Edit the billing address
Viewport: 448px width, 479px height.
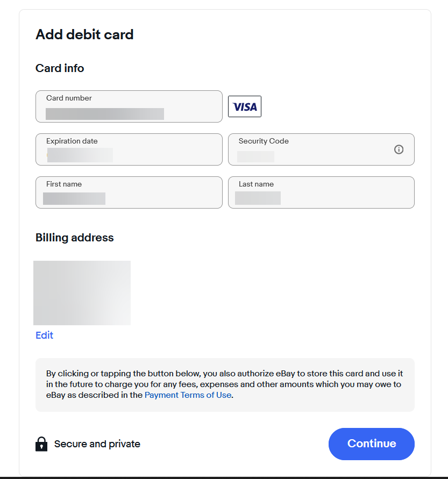click(44, 335)
